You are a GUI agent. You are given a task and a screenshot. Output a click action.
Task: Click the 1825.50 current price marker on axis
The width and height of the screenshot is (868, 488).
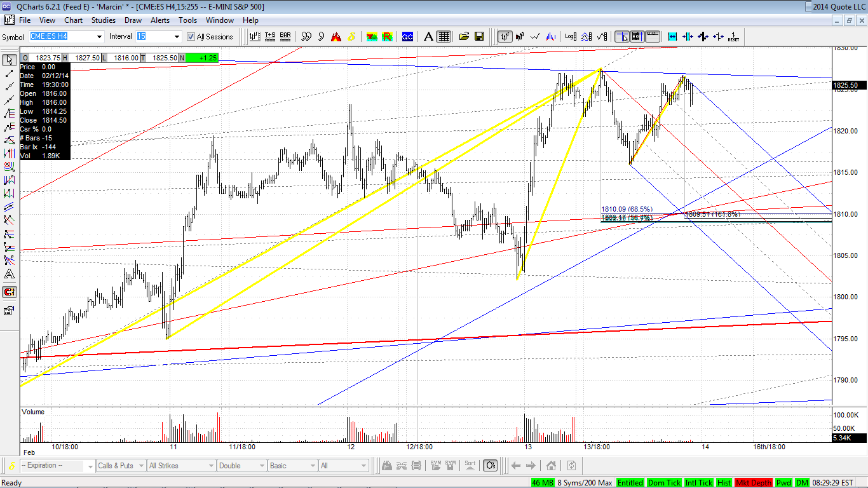tap(850, 85)
